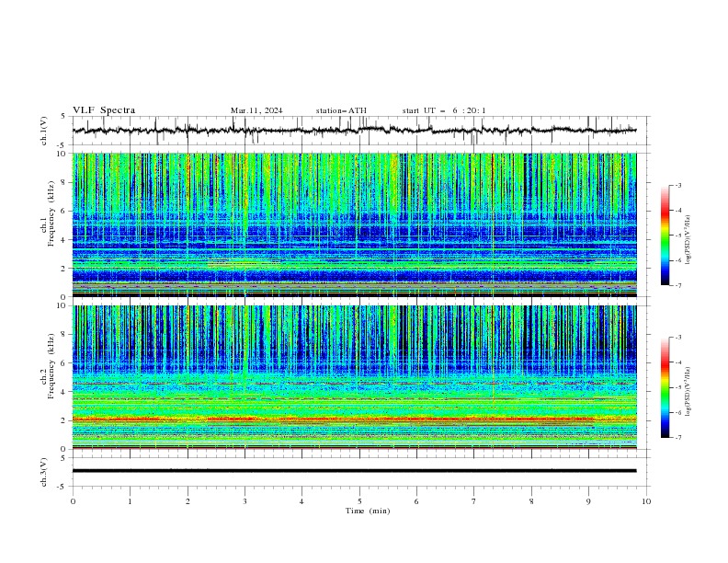Click the "5" tick on the time axis

pyautogui.click(x=359, y=501)
